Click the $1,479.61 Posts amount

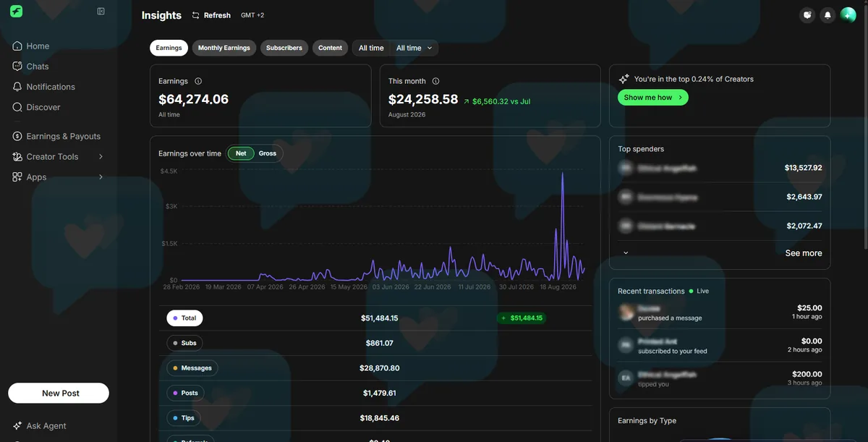pos(380,393)
